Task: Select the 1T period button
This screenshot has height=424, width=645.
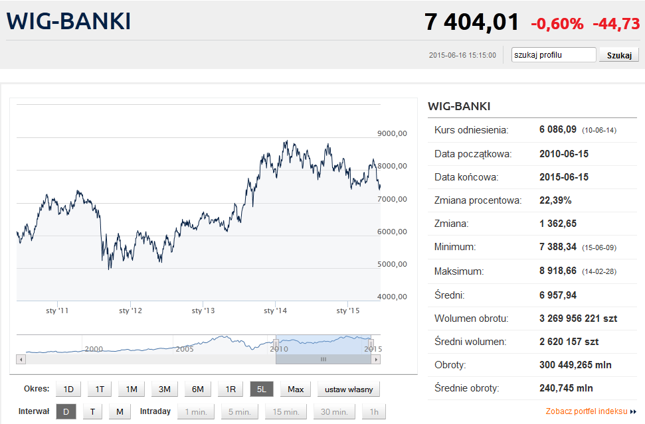Action: tap(100, 389)
